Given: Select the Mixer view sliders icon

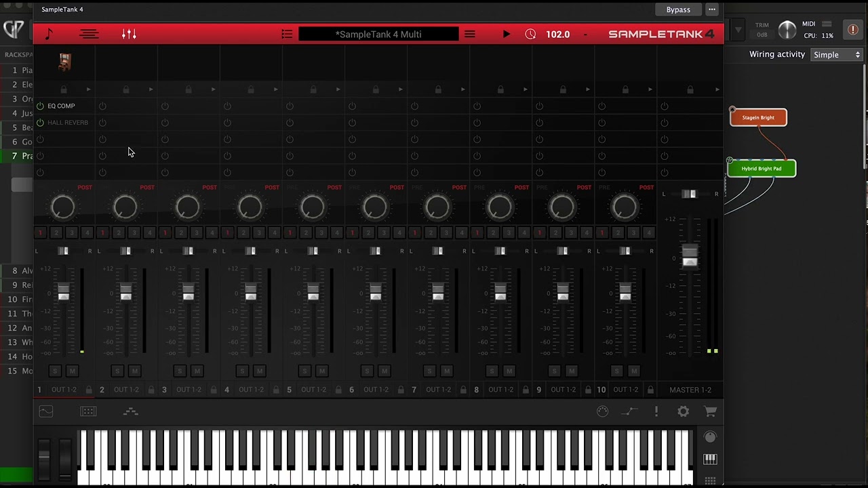Looking at the screenshot, I should pos(129,34).
